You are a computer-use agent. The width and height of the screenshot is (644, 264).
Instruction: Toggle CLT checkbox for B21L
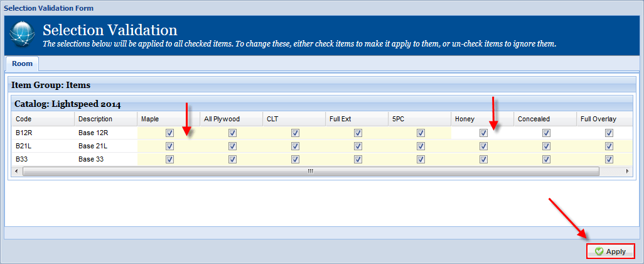(295, 146)
